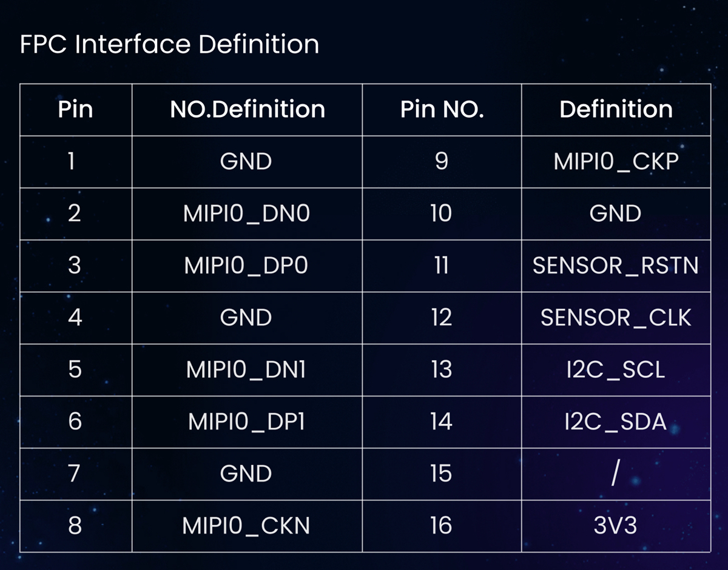Select the MIPI0_CKP cell
The height and width of the screenshot is (570, 728).
615,162
